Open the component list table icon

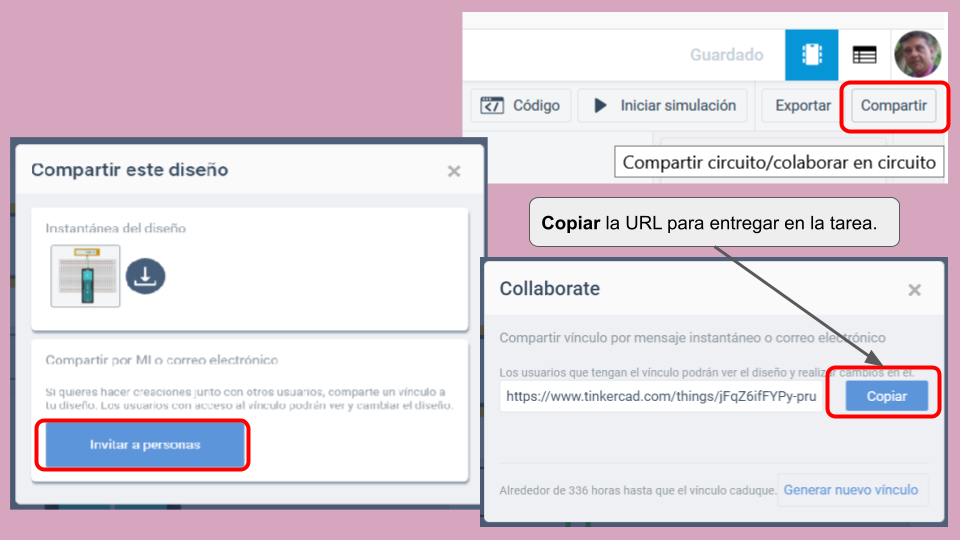click(864, 55)
